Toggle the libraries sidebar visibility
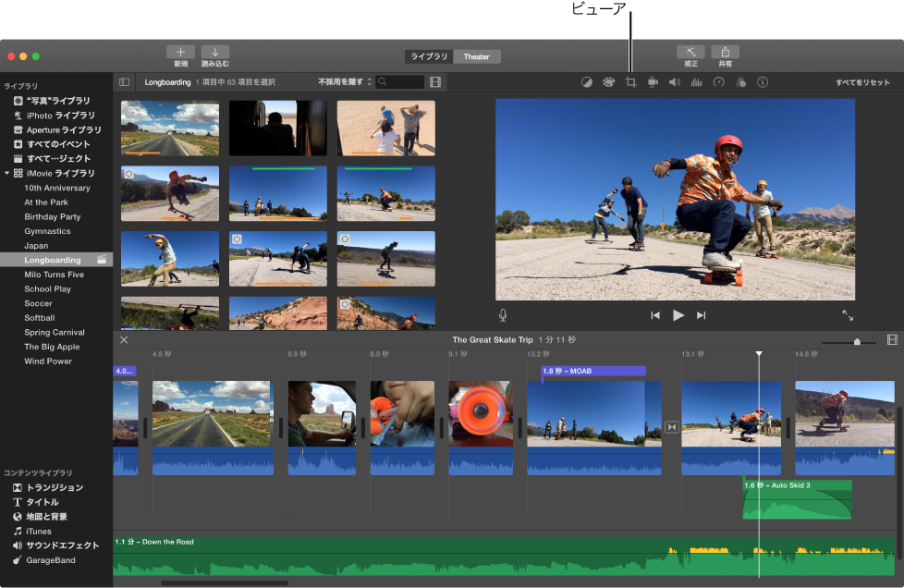The image size is (904, 588). 124,82
